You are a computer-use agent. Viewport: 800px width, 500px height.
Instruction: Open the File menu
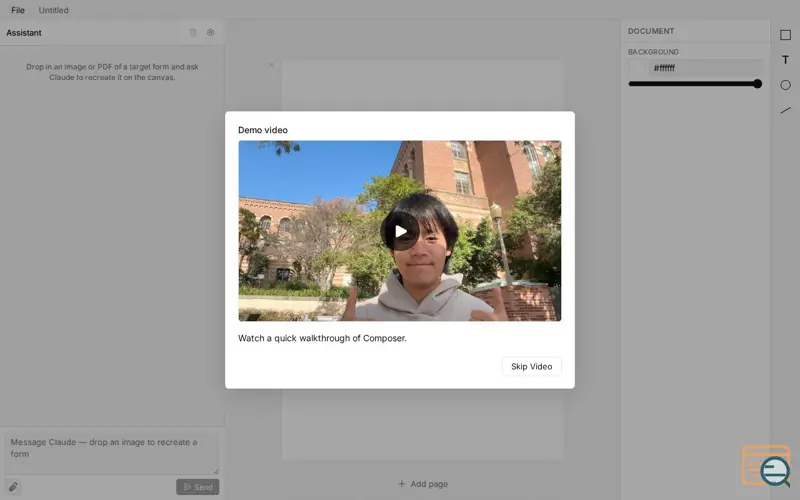[x=18, y=10]
